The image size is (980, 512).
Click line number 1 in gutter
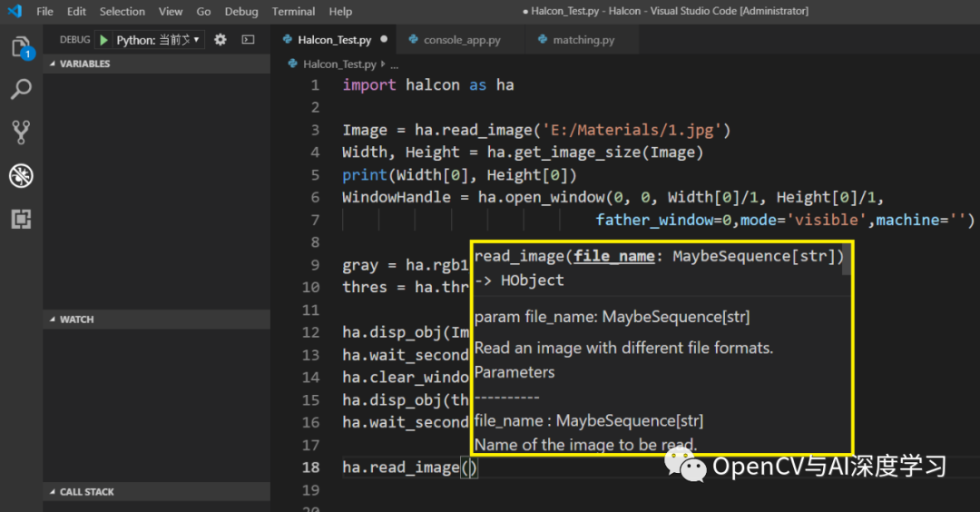315,85
